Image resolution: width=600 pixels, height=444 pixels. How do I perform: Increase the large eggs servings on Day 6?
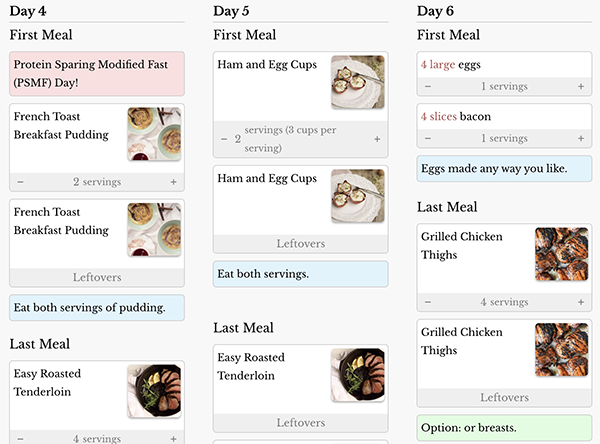coord(581,86)
